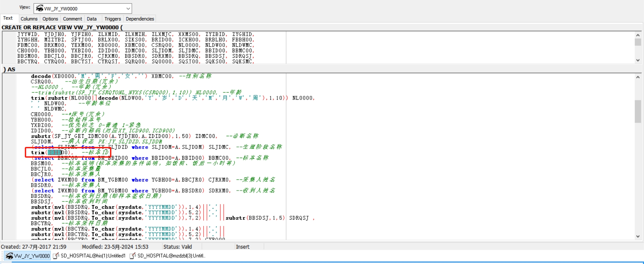Click the SQL body scroll up arrow
This screenshot has width=644, height=264.
point(638,77)
